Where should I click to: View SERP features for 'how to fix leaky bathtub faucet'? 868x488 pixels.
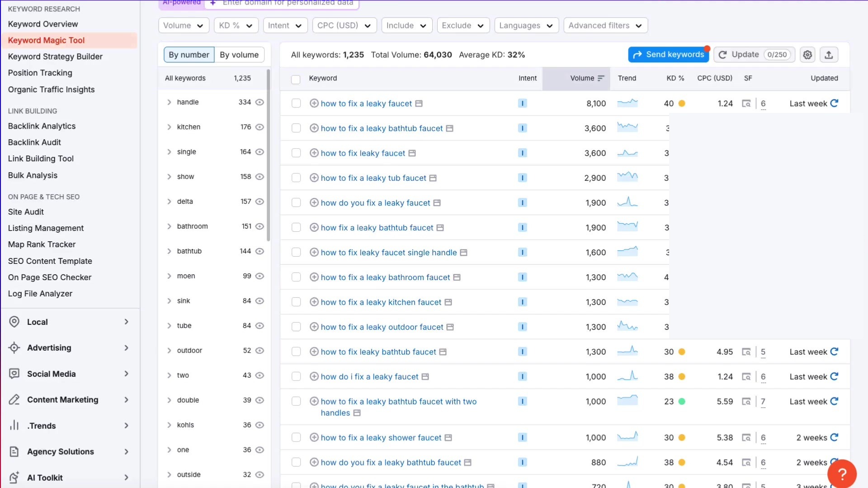746,352
